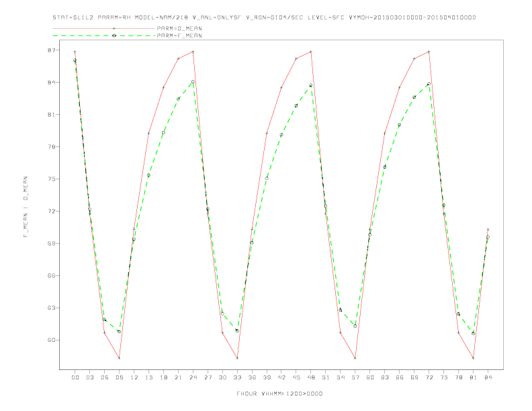The height and width of the screenshot is (411, 532).
Task: Click the red O_MEAN legend line sample
Action: pyautogui.click(x=104, y=28)
